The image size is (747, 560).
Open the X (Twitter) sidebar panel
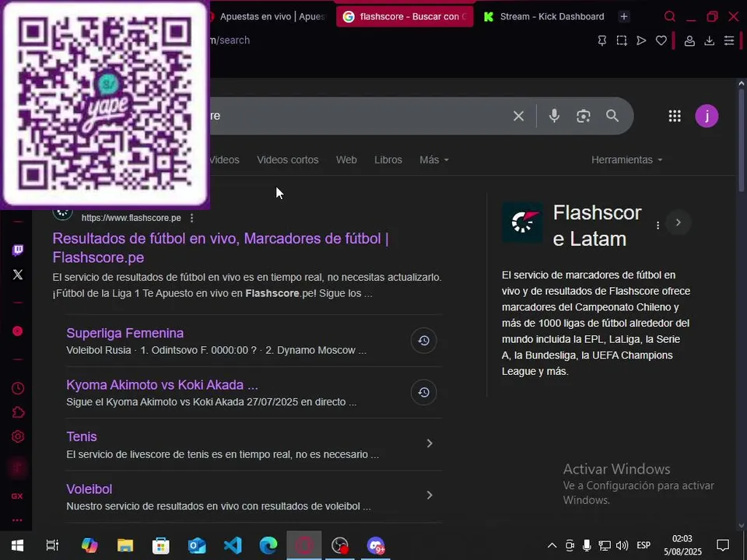click(x=18, y=275)
